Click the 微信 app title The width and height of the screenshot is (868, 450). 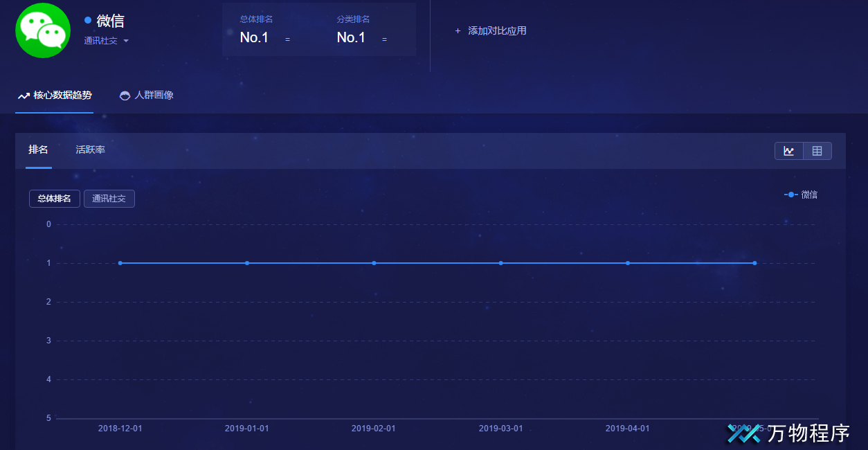[111, 21]
